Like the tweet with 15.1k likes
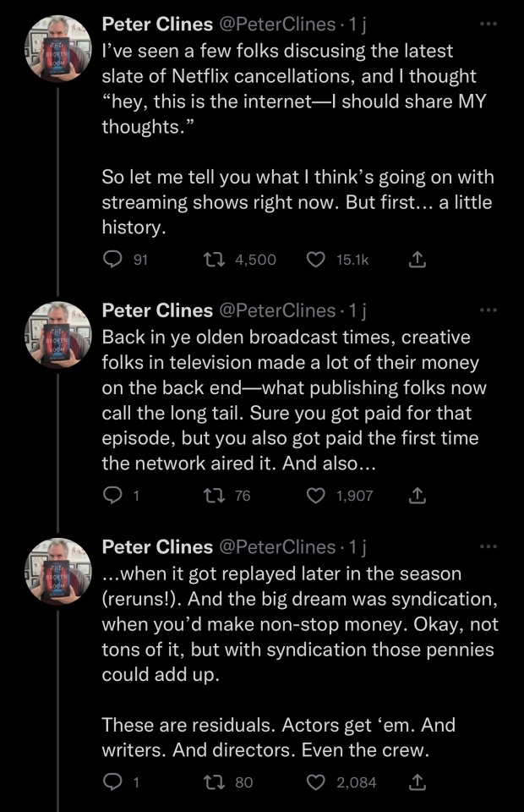Viewport: 524px width, 812px height. [315, 260]
